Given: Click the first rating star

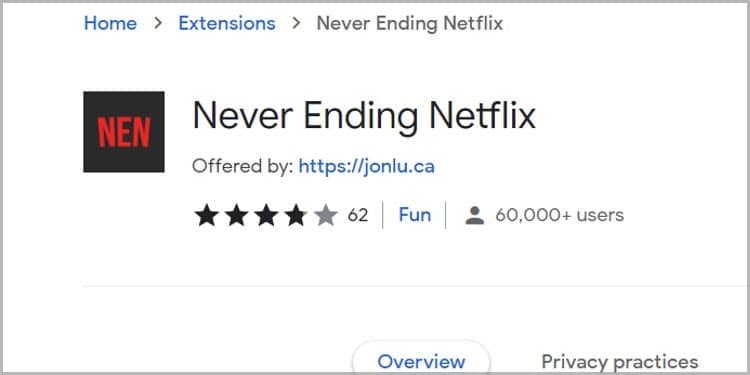Looking at the screenshot, I should 207,216.
